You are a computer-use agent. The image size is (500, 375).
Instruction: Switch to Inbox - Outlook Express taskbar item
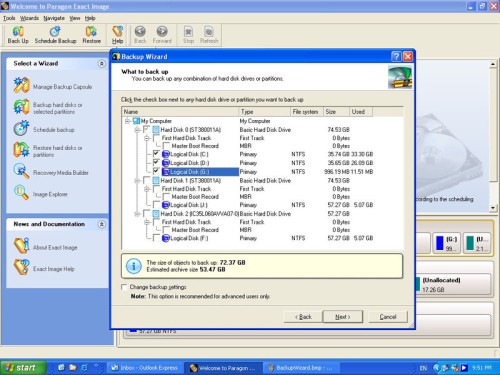[x=145, y=368]
